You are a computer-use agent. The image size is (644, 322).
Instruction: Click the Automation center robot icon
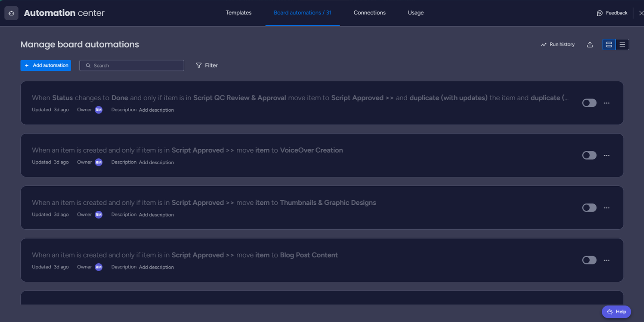pos(11,13)
